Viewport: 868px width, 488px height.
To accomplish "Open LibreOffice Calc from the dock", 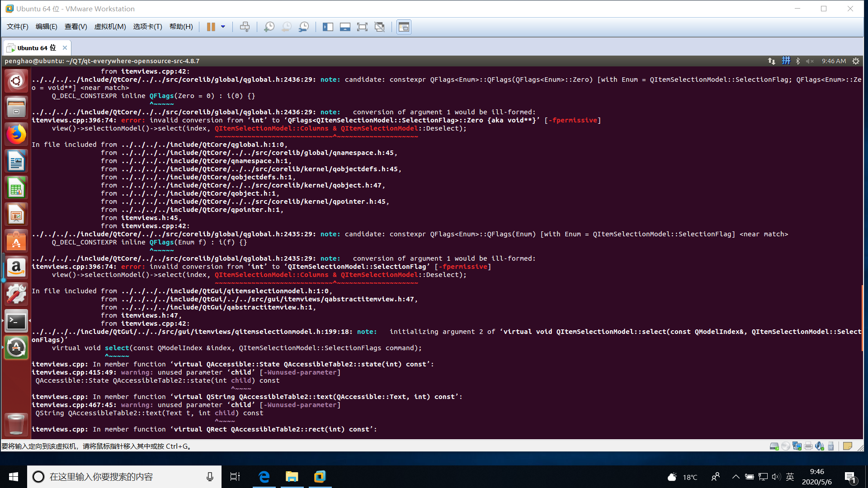I will (x=16, y=188).
